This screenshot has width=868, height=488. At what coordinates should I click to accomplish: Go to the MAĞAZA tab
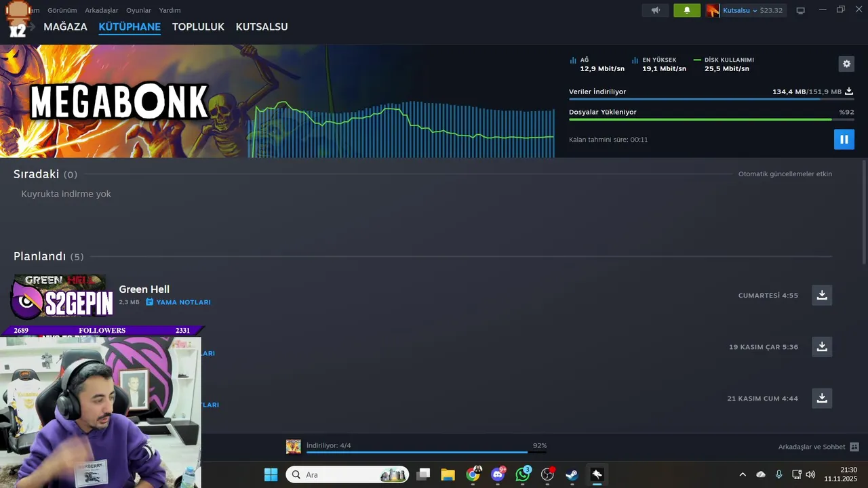coord(65,26)
